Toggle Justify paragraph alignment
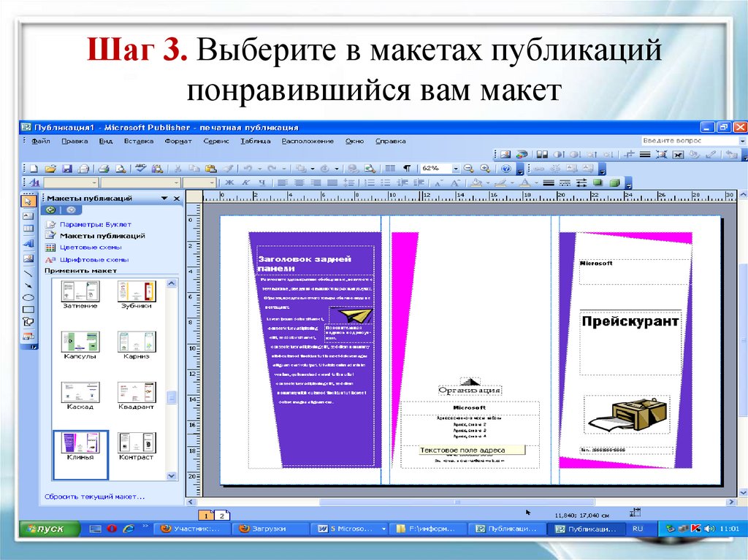 coord(332,183)
